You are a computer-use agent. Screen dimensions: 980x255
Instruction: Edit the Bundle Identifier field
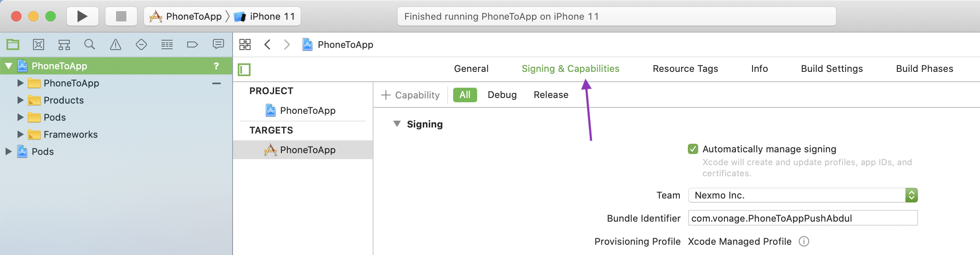(802, 218)
